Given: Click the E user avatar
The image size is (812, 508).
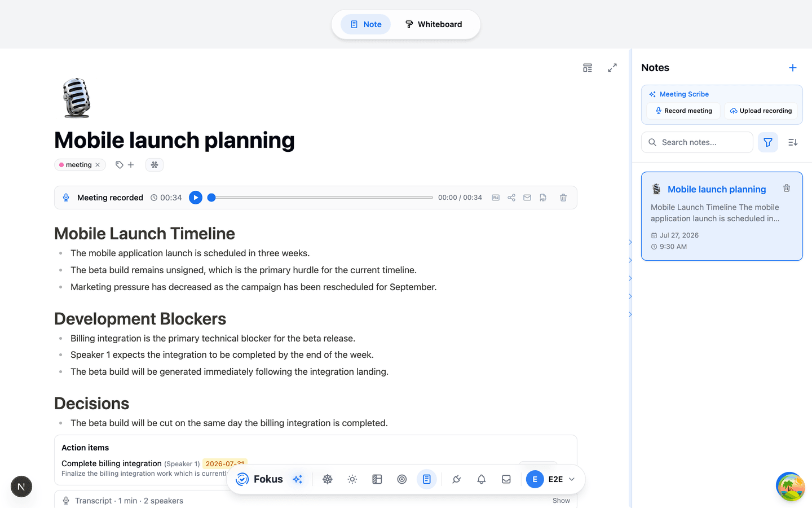Looking at the screenshot, I should [535, 479].
